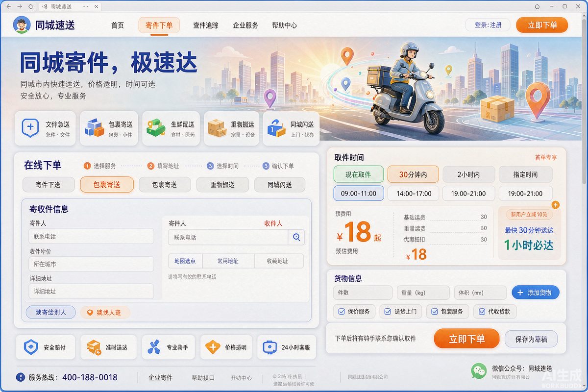Click the 体积 input field

click(480, 293)
